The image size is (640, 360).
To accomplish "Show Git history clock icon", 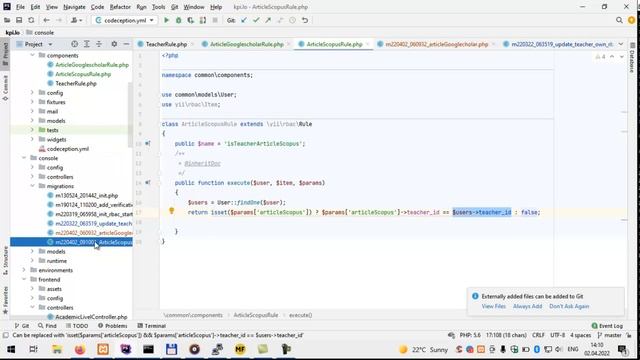I will [x=292, y=20].
